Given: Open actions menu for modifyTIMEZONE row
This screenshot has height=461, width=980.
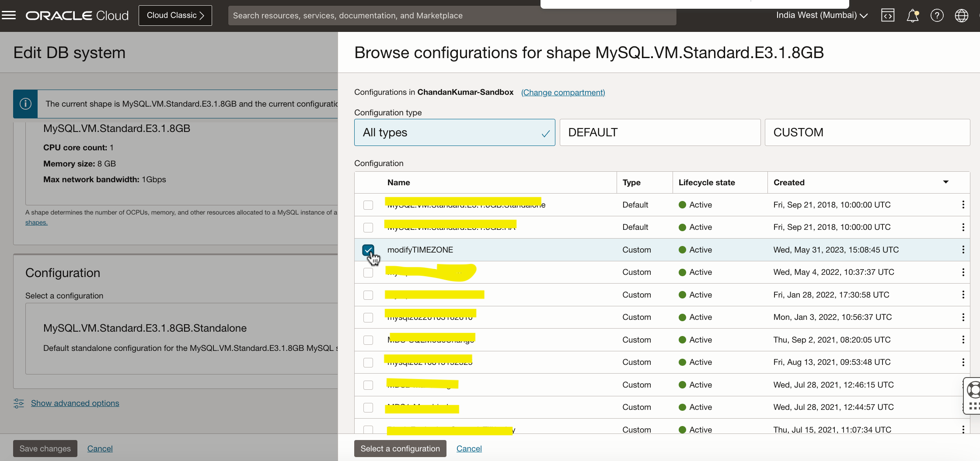Looking at the screenshot, I should tap(963, 250).
